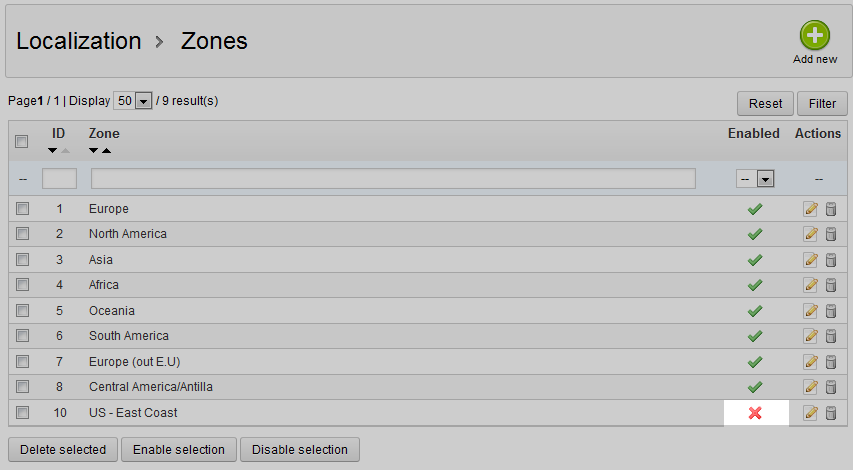The width and height of the screenshot is (853, 470).
Task: Click the Reset button
Action: point(765,104)
